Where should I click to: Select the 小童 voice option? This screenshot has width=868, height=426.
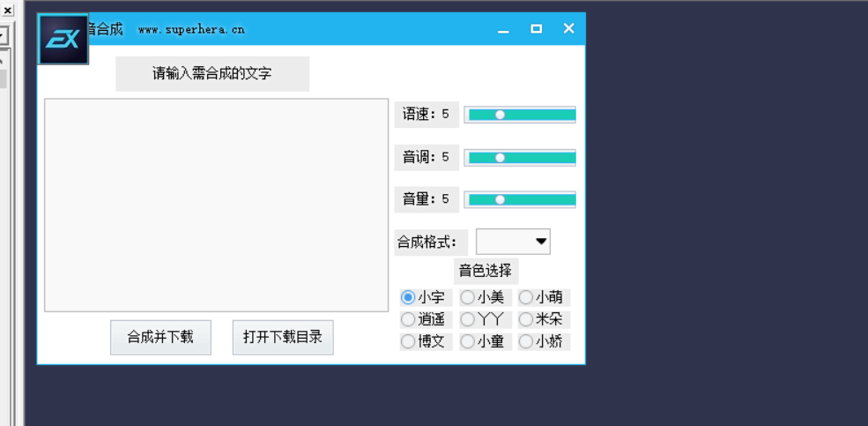pos(467,341)
